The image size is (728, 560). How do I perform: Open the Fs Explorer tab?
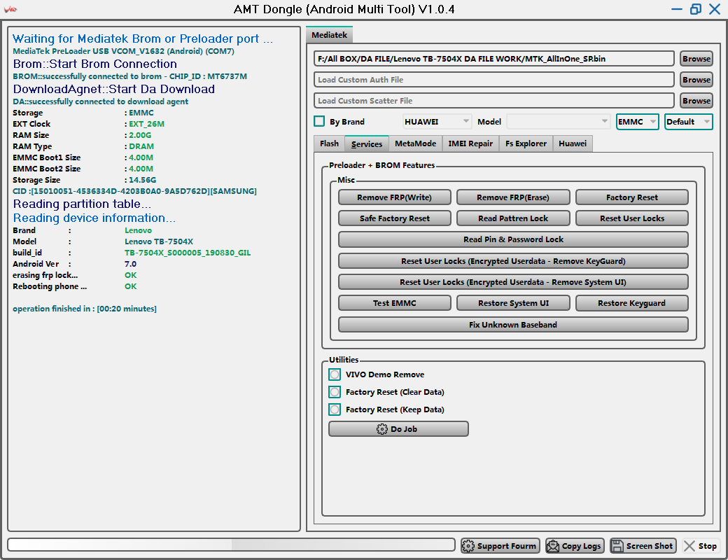pyautogui.click(x=526, y=143)
